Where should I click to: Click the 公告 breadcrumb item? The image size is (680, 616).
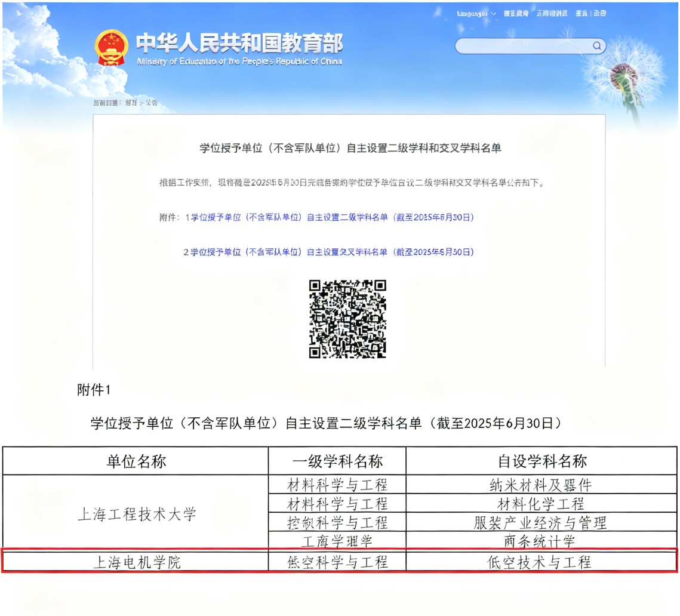click(x=152, y=103)
